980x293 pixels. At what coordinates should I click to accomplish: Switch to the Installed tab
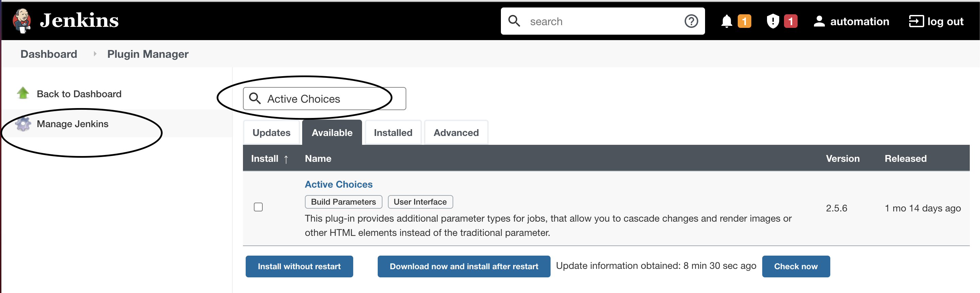coord(393,132)
